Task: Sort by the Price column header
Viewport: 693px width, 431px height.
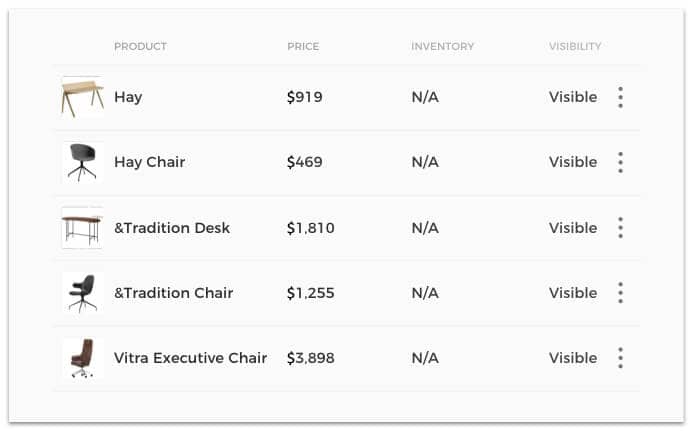Action: (303, 46)
